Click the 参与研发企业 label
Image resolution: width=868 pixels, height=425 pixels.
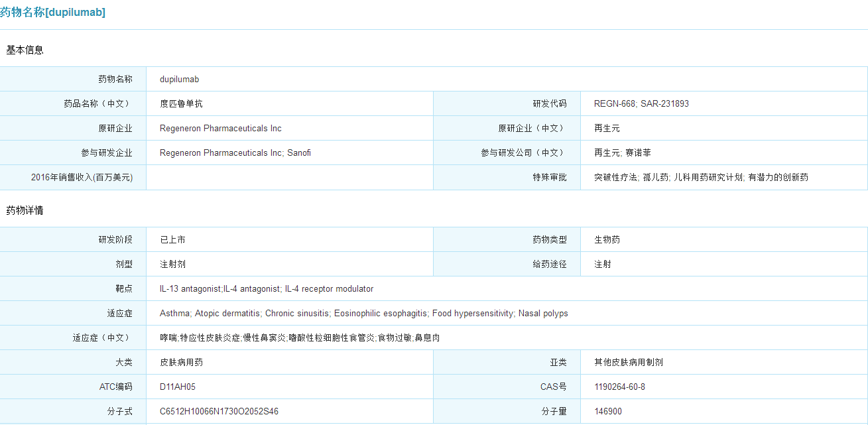(107, 152)
